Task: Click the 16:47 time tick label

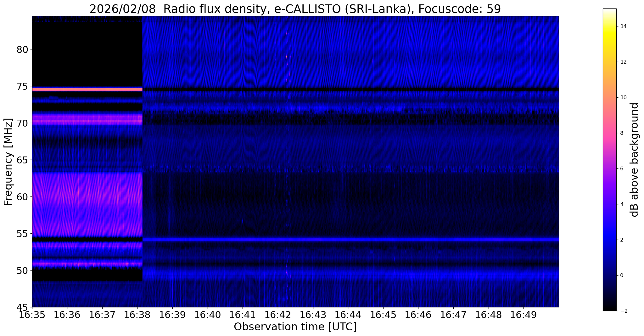Action: point(453,314)
